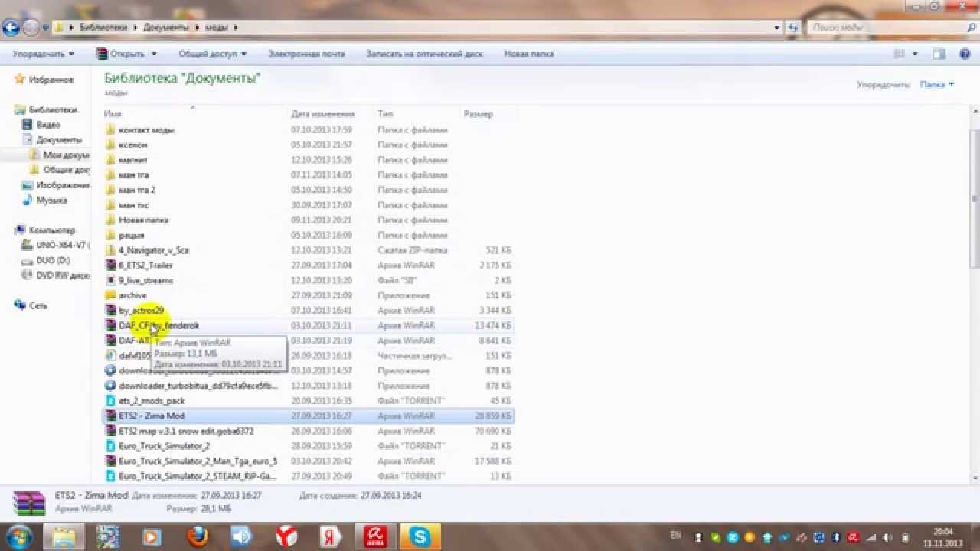
Task: Expand the address bar history dropdown arrow
Action: click(x=777, y=28)
